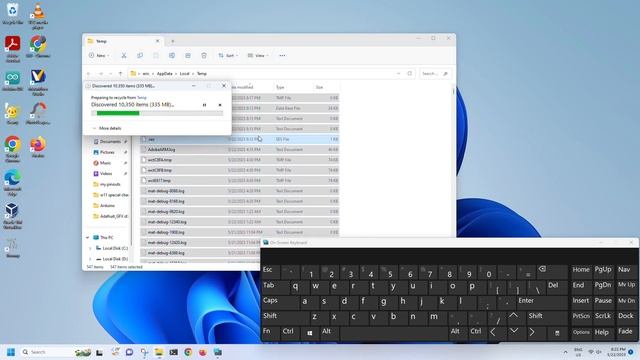Expand More details in recycle dialog
This screenshot has height=360, width=640.
pos(107,128)
